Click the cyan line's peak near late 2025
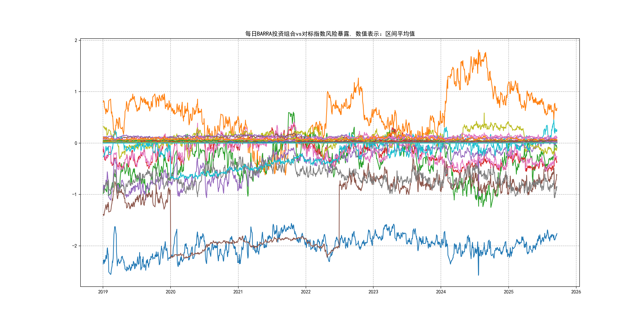This screenshot has width=644, height=322. pyautogui.click(x=554, y=120)
